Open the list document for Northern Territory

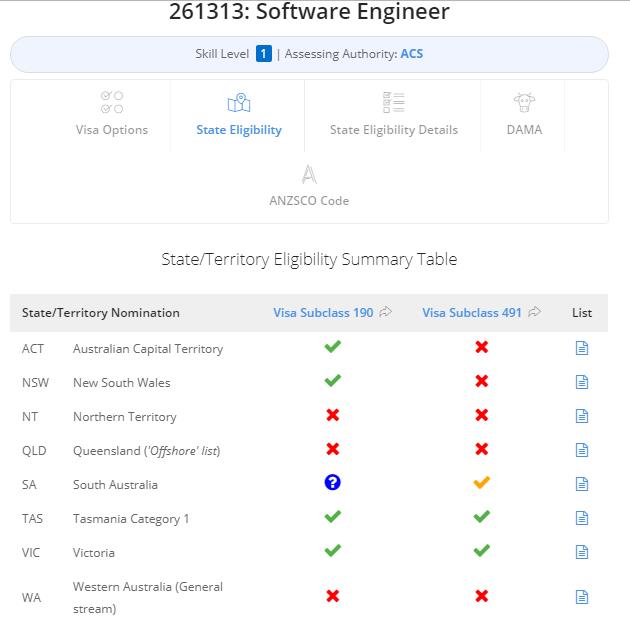point(581,416)
